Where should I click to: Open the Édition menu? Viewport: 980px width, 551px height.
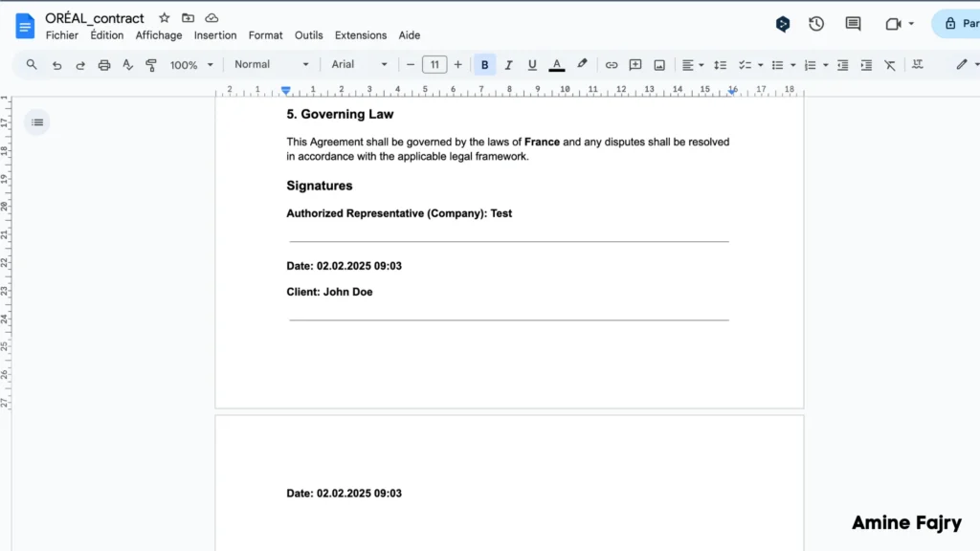tap(107, 35)
